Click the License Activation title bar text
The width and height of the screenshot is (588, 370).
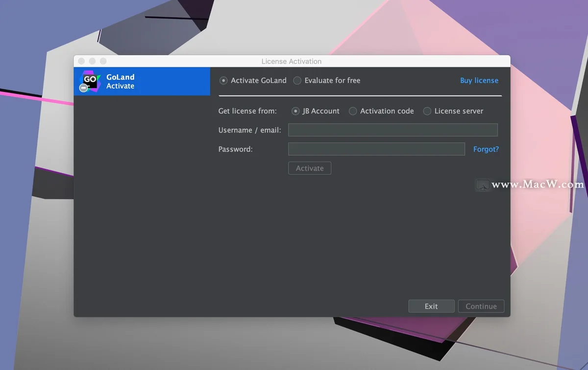292,61
